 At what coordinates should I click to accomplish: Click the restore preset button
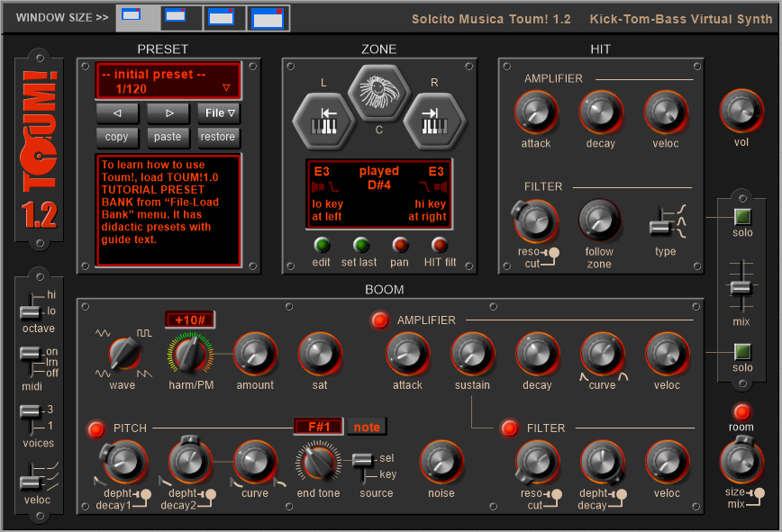pyautogui.click(x=219, y=137)
